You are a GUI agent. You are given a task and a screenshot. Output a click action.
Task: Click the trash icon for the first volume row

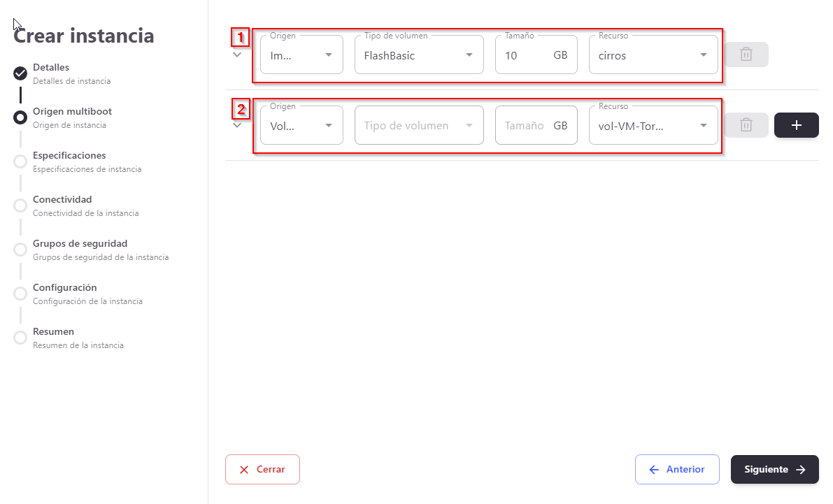click(746, 55)
